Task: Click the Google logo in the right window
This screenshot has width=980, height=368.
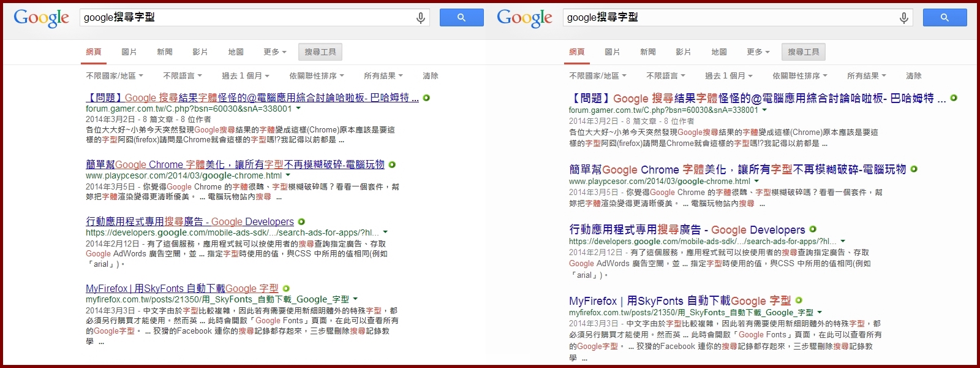Action: [x=525, y=18]
